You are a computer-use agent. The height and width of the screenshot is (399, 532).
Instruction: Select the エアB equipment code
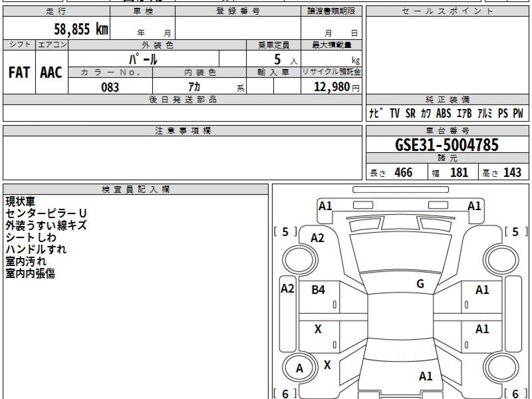click(464, 113)
